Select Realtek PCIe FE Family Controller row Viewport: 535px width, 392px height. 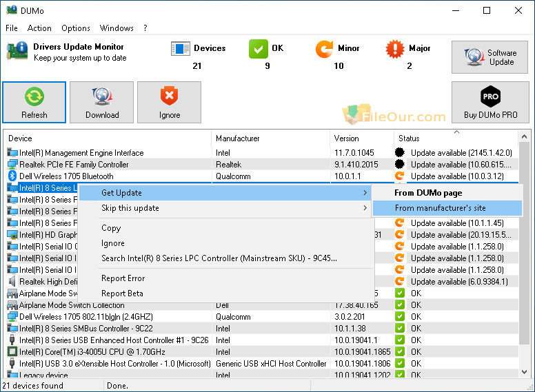pos(262,165)
